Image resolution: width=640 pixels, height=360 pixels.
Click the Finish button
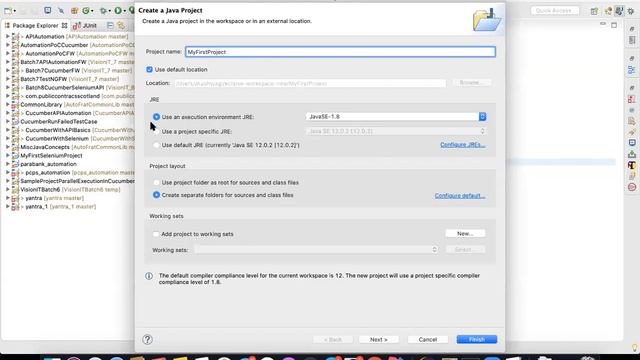(476, 340)
